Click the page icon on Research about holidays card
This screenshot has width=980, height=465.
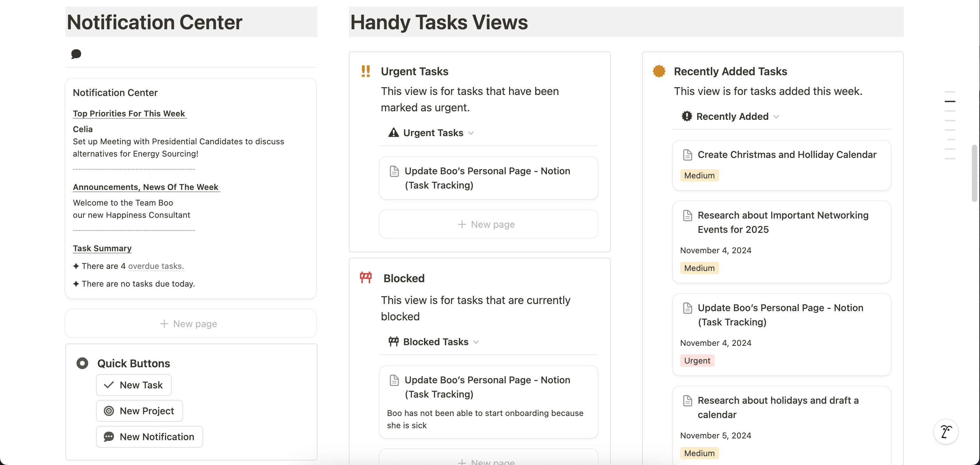[x=687, y=400]
